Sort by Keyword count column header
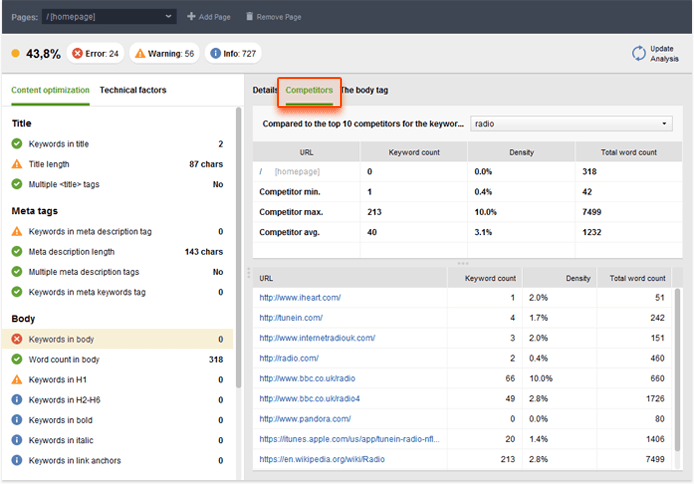 pos(491,278)
